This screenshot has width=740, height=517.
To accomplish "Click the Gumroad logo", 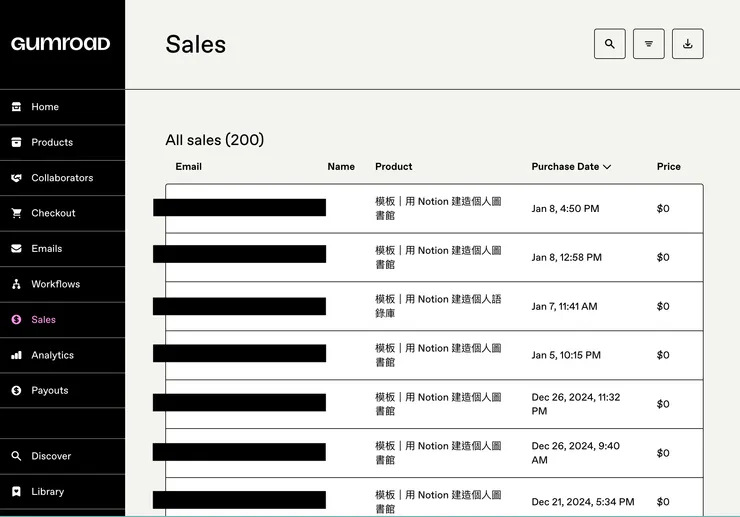I will (60, 44).
